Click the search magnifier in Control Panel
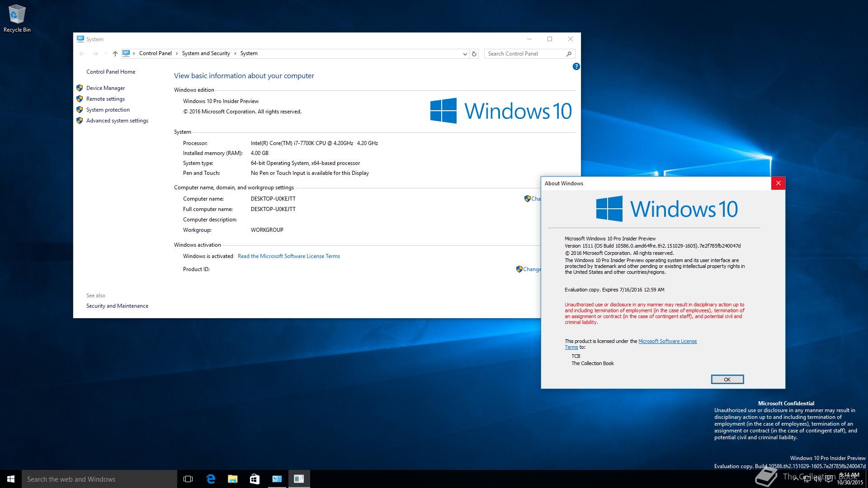 [569, 54]
